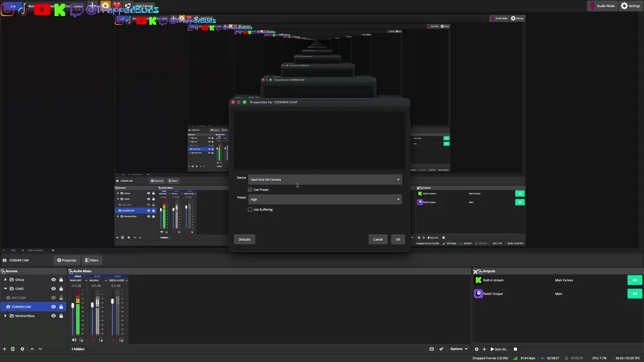Open XBOX AUDIO channel dropdown chevron

click(x=126, y=281)
